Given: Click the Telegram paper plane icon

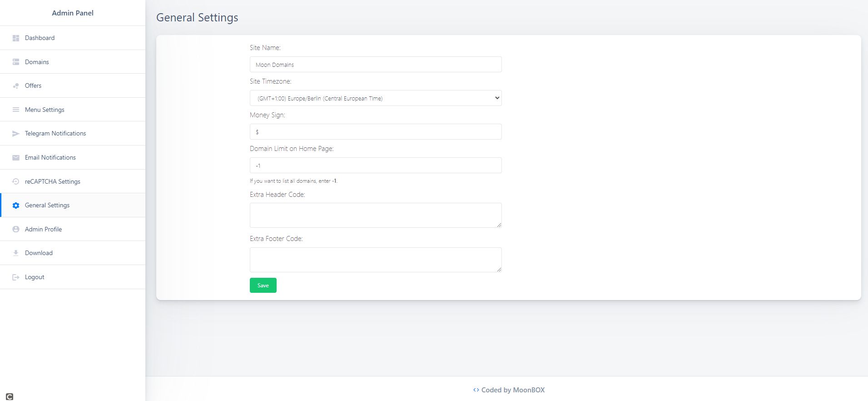Looking at the screenshot, I should tap(16, 134).
